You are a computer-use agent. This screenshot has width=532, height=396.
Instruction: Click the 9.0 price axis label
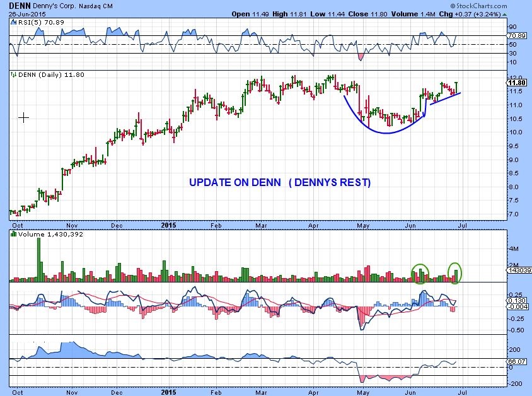coord(514,160)
